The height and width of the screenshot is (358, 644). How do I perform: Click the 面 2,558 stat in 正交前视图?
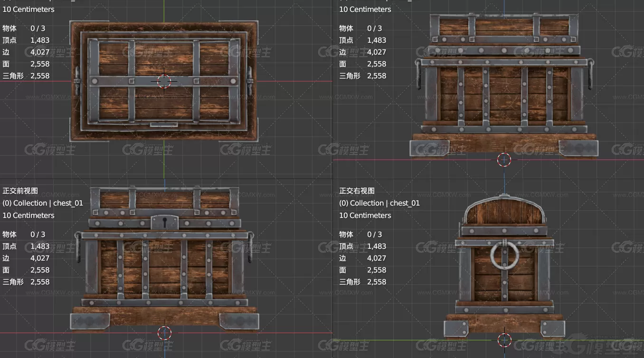click(x=26, y=270)
